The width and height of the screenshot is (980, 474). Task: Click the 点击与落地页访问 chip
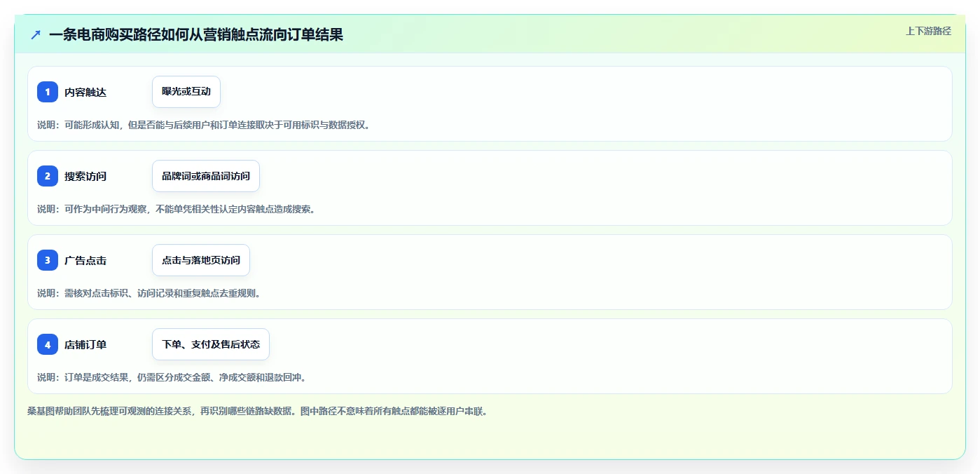coord(201,260)
